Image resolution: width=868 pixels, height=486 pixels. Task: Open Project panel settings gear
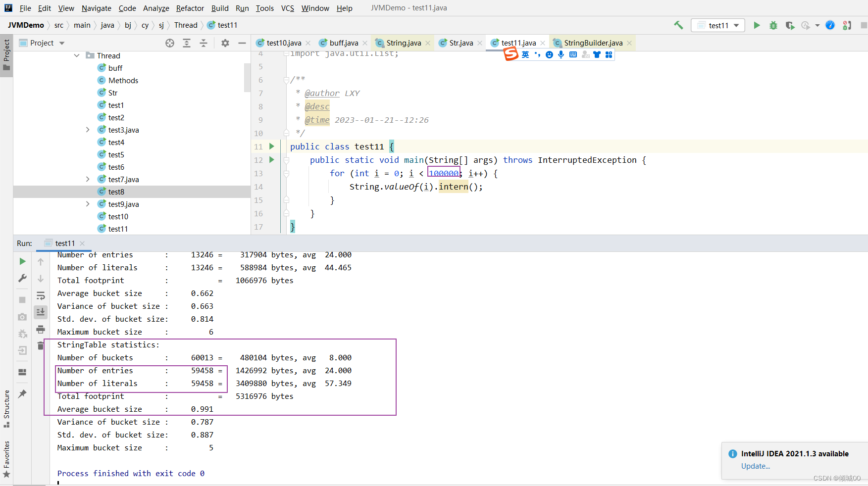(x=225, y=43)
